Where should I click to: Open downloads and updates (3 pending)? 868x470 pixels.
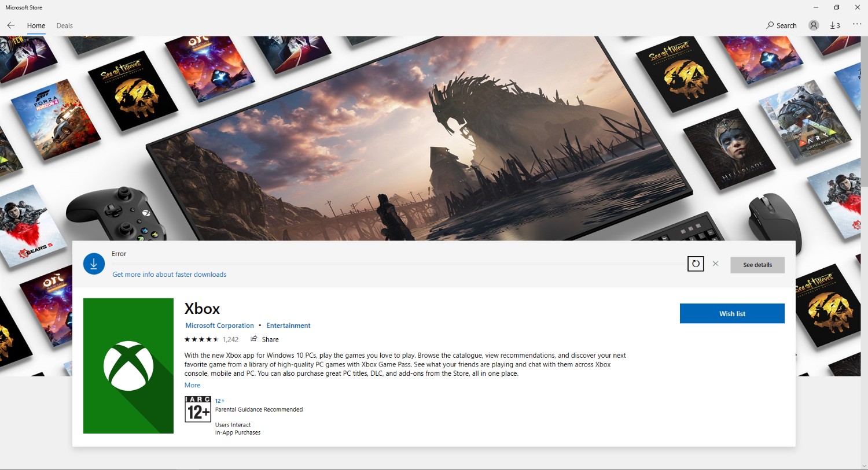(834, 25)
